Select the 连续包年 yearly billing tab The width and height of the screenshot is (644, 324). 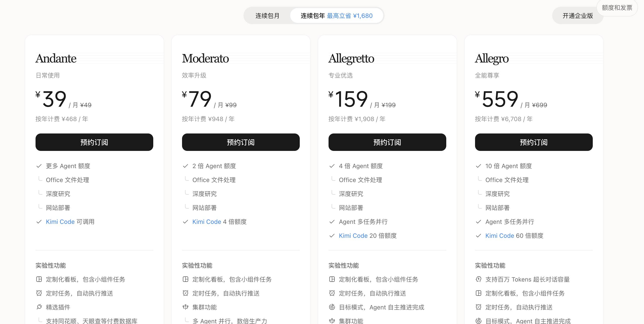[x=337, y=16]
